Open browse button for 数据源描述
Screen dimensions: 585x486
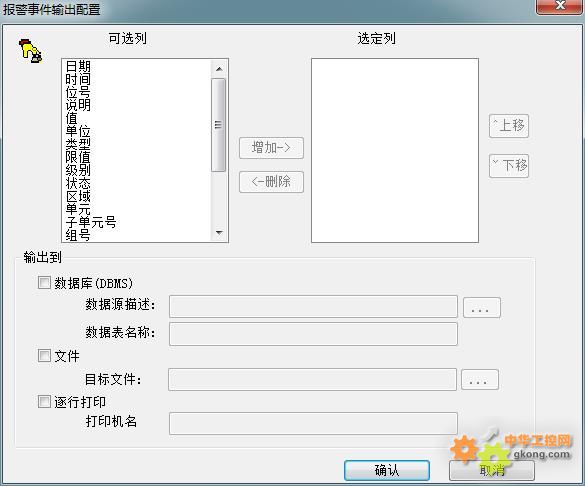click(x=482, y=308)
